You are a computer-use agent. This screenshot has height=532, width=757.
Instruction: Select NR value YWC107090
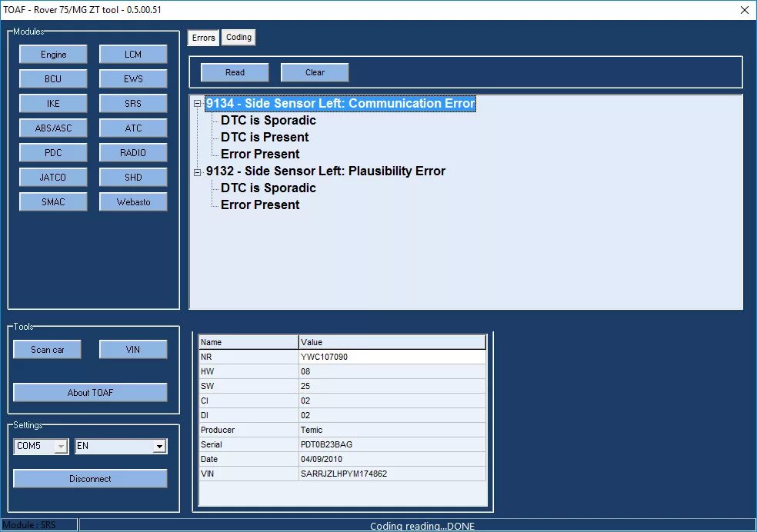pyautogui.click(x=392, y=357)
